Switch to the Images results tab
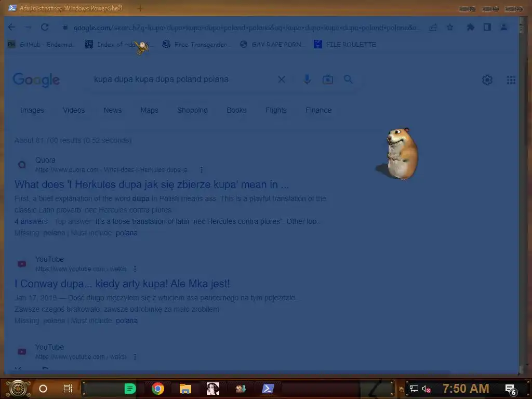This screenshot has width=532, height=399. click(32, 110)
